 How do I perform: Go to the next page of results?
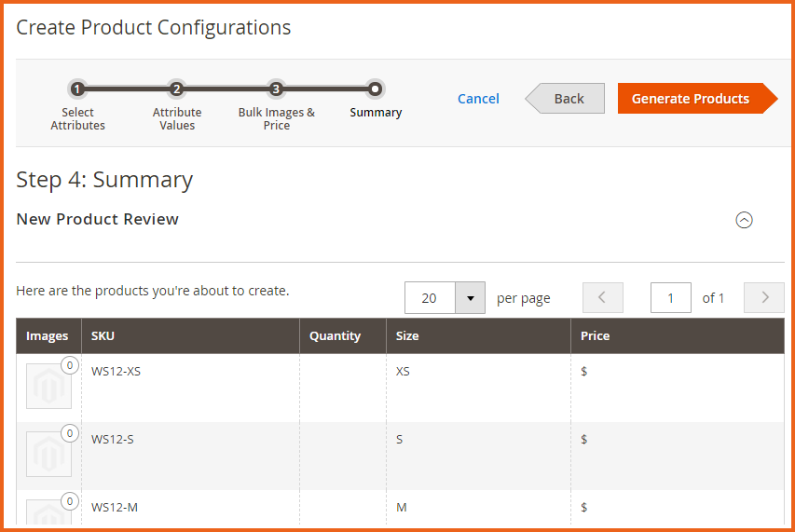pos(764,297)
